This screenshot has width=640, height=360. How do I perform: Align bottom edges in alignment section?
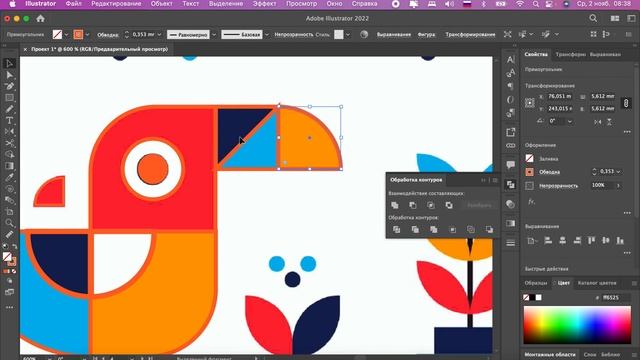[620, 240]
